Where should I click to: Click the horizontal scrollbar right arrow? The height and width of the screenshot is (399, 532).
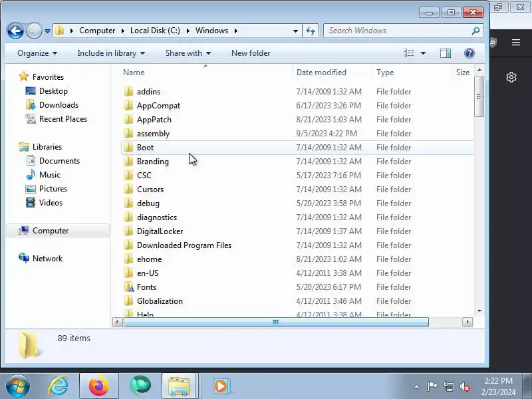pyautogui.click(x=467, y=322)
